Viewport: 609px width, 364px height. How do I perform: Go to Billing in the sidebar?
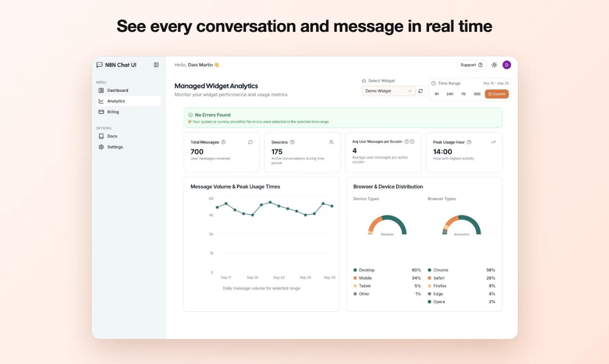pyautogui.click(x=128, y=112)
